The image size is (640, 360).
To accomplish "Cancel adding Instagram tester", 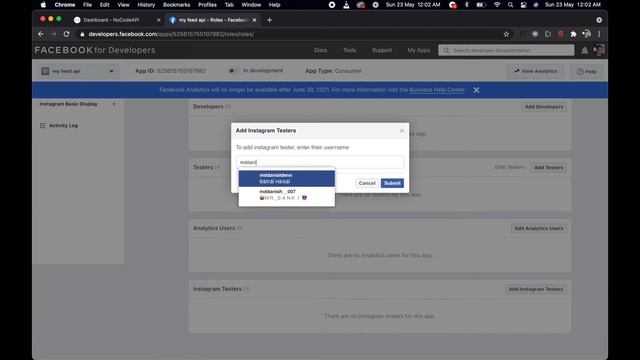I will (367, 183).
